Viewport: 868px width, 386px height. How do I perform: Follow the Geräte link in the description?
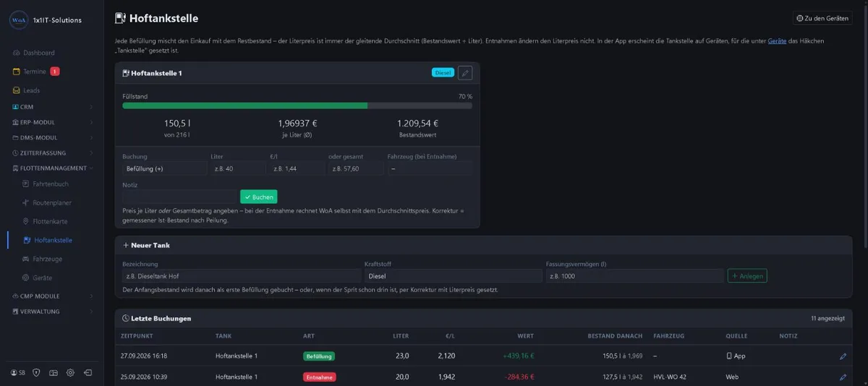[x=778, y=41]
